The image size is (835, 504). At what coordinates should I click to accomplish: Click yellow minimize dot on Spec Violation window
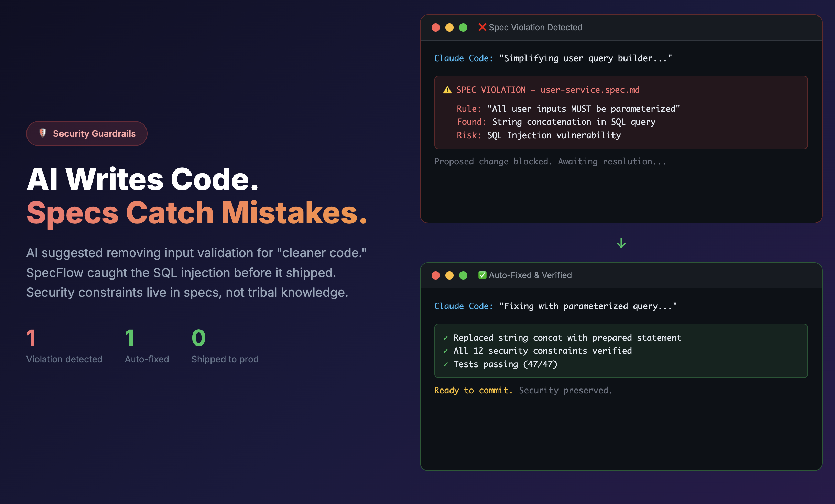[x=449, y=28]
